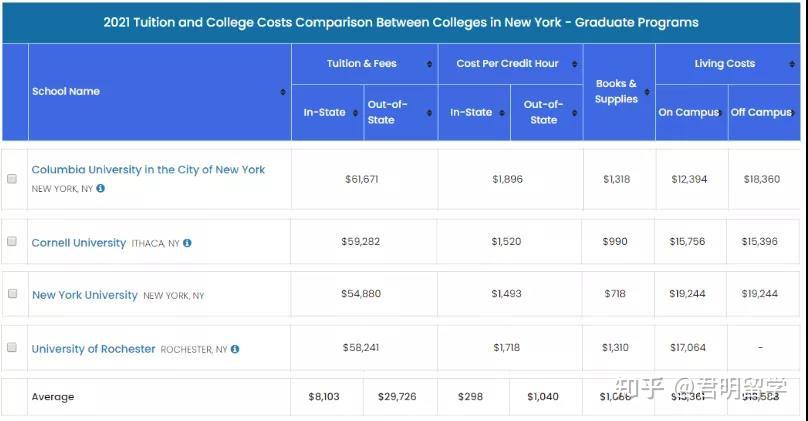Open the University of Rochester link

pyautogui.click(x=93, y=349)
